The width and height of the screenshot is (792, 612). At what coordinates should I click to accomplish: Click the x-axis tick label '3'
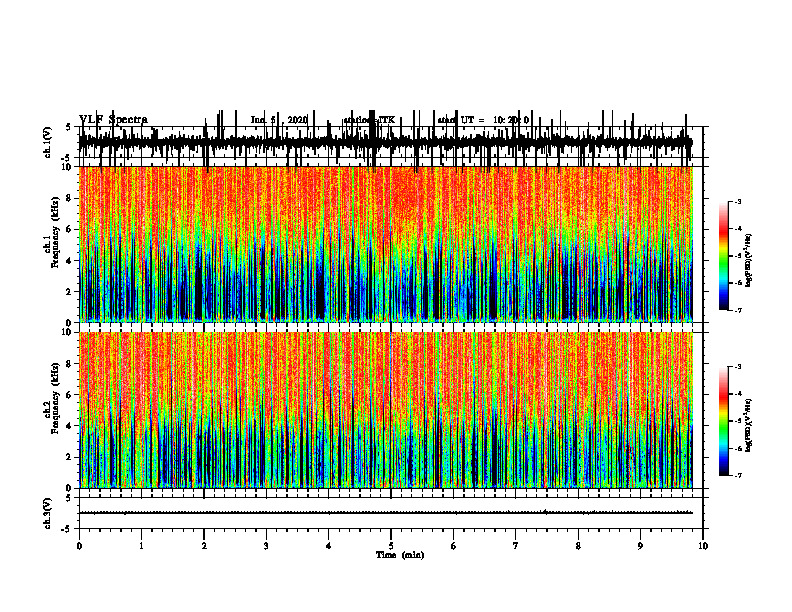coord(266,546)
